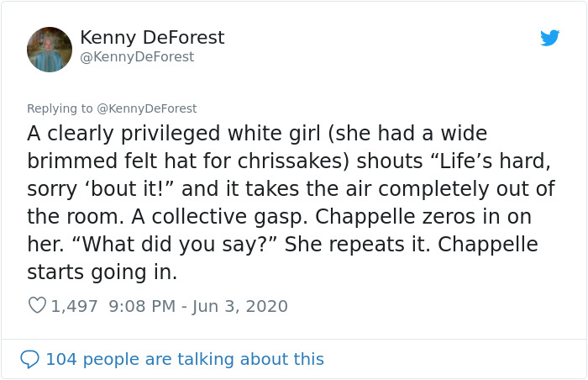
Task: Click the speech bubble conversation icon
Action: click(x=29, y=359)
